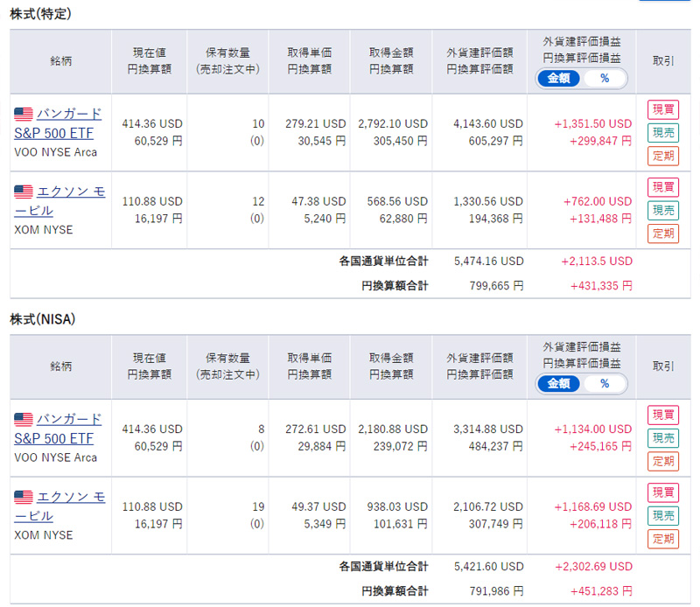Click 現買 button for VOO in NISA account
700x607 pixels.
663,415
